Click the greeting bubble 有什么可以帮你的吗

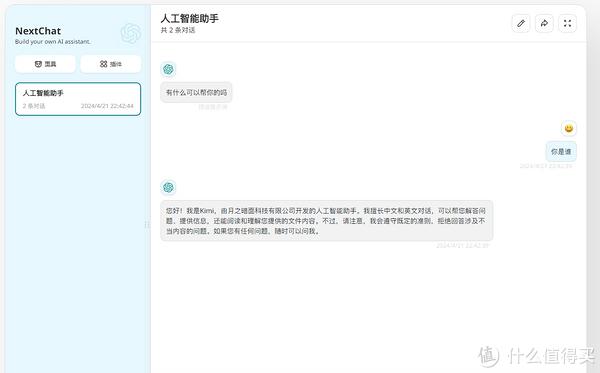[x=196, y=92]
